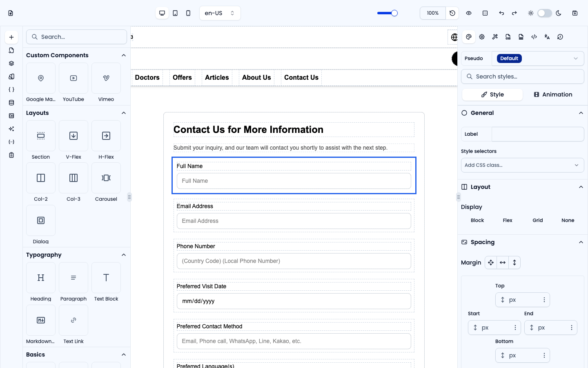This screenshot has height=368, width=588.
Task: Toggle the element outlines icon
Action: tap(485, 13)
